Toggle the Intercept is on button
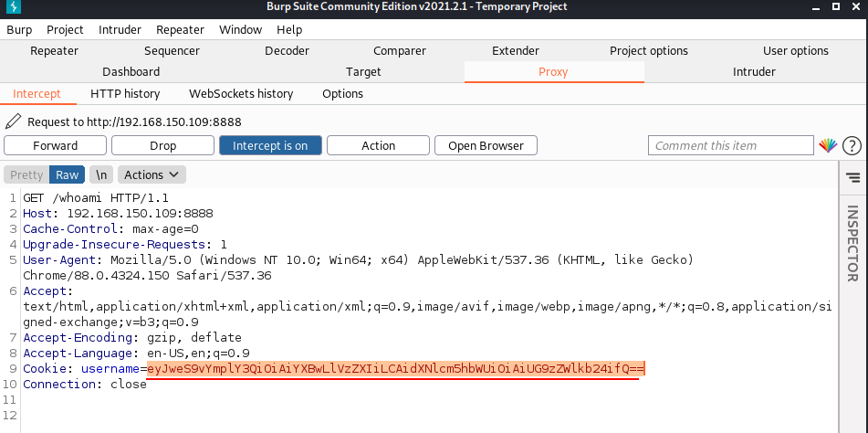The height and width of the screenshot is (433, 868). tap(270, 145)
